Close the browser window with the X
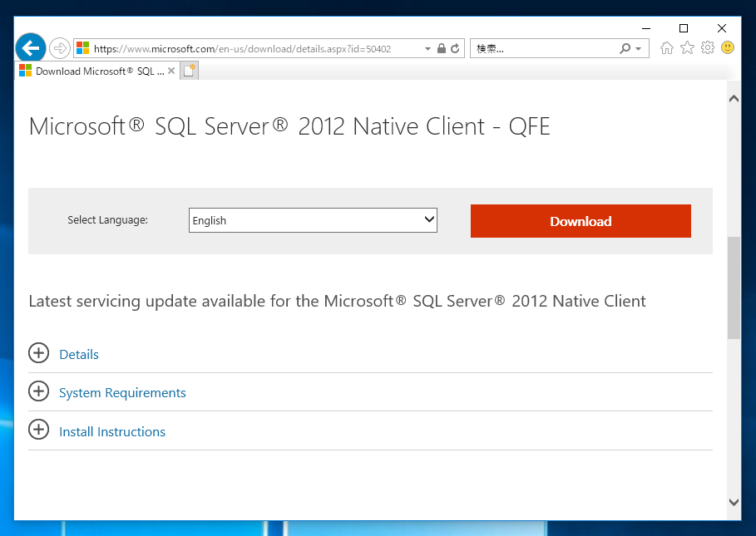The width and height of the screenshot is (756, 536). pyautogui.click(x=721, y=28)
